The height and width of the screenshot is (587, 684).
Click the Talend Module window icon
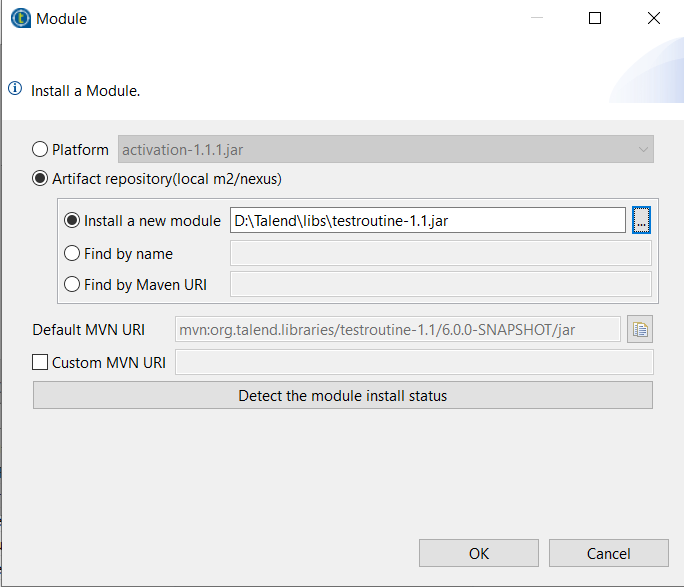coord(20,18)
